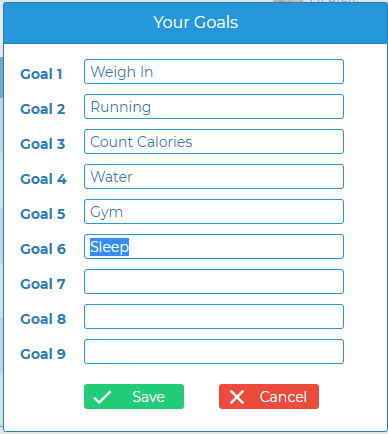The image size is (388, 434).
Task: Select the Goal 2 Running text field
Action: [x=214, y=107]
